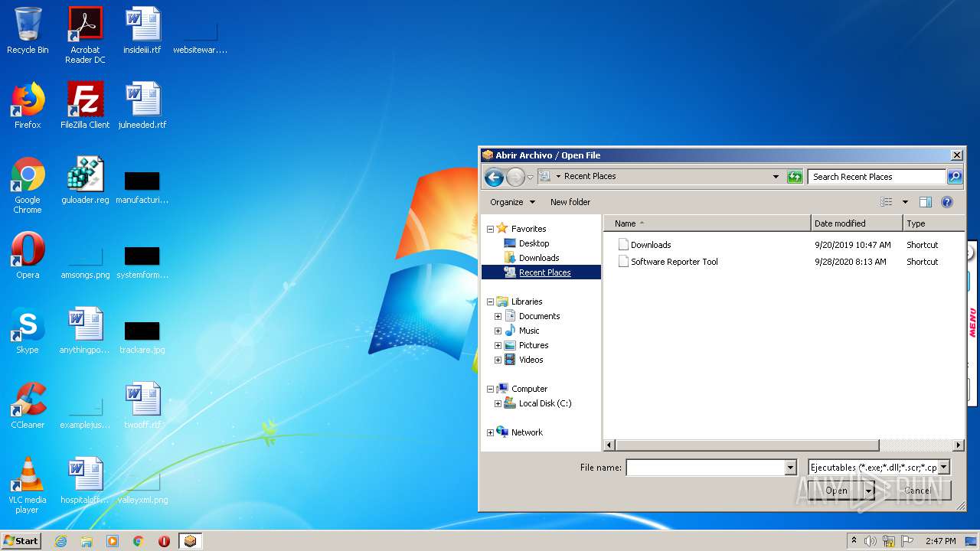Select the CCleaner desktop shortcut

point(28,406)
